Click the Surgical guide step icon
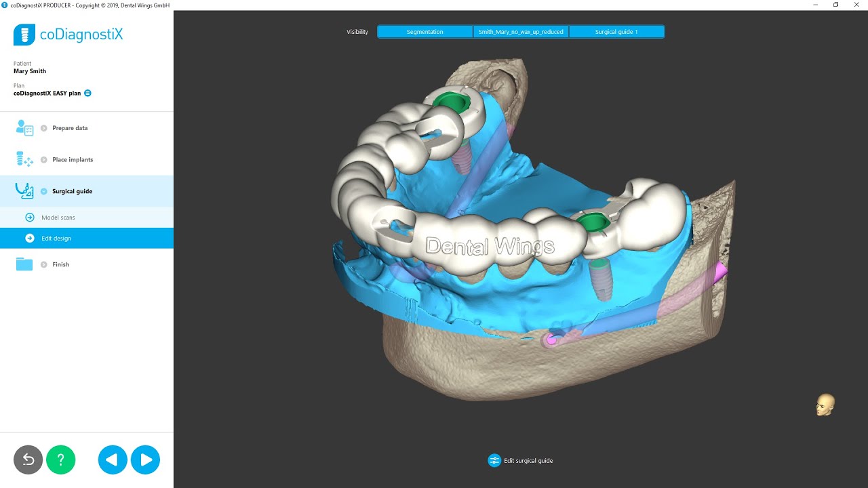Viewport: 868px width, 488px height. 24,191
